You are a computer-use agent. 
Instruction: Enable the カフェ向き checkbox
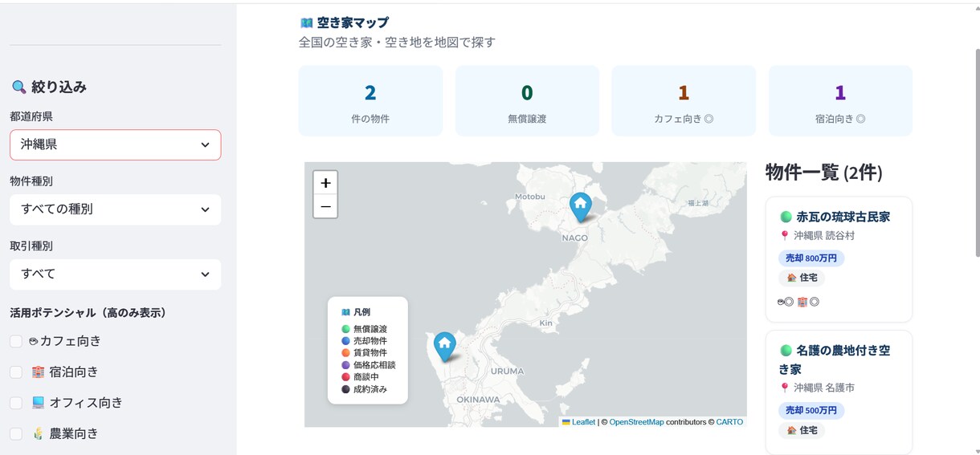pos(16,342)
